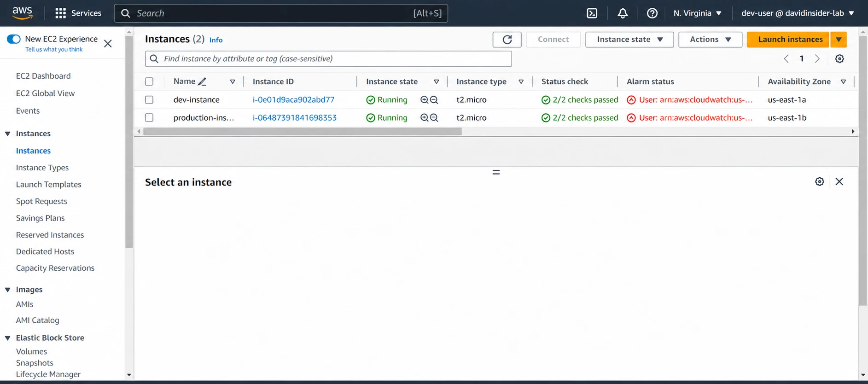Collapse the Elastic Block Store section
868x384 pixels.
click(8, 338)
